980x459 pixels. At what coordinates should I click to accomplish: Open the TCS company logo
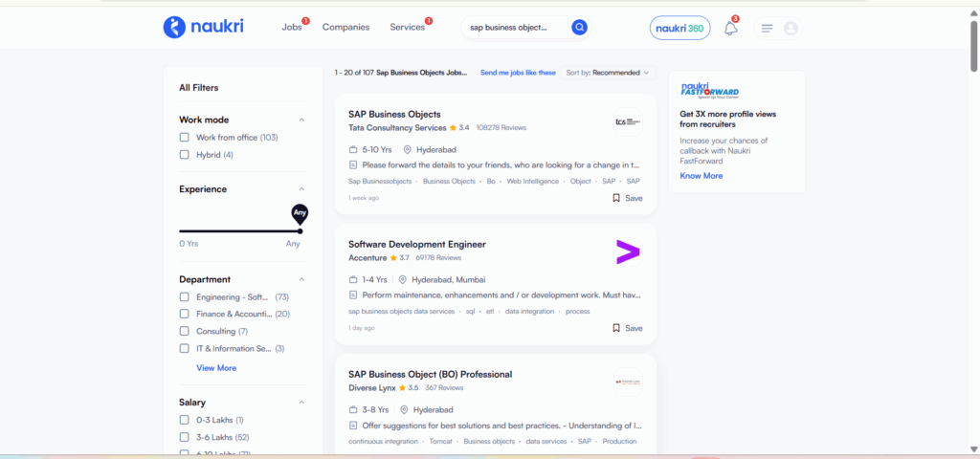pyautogui.click(x=628, y=121)
